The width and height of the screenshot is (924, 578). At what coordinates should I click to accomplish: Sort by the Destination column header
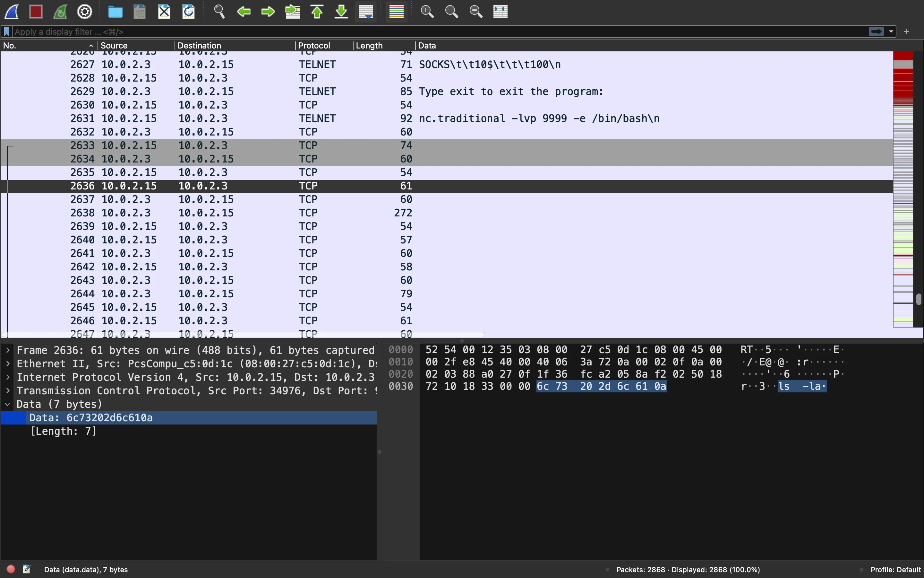(x=235, y=46)
